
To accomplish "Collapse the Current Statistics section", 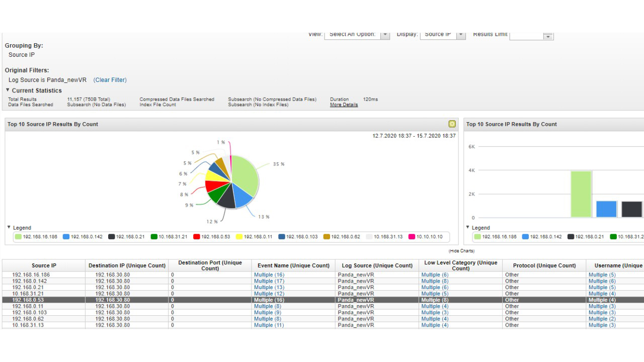I will [x=8, y=90].
